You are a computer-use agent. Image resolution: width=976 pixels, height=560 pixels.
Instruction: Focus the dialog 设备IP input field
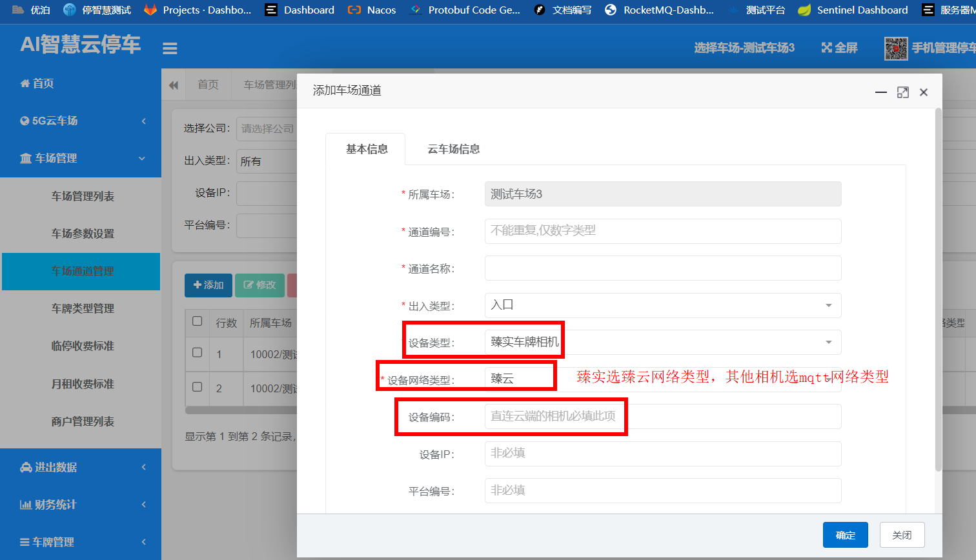coord(663,454)
